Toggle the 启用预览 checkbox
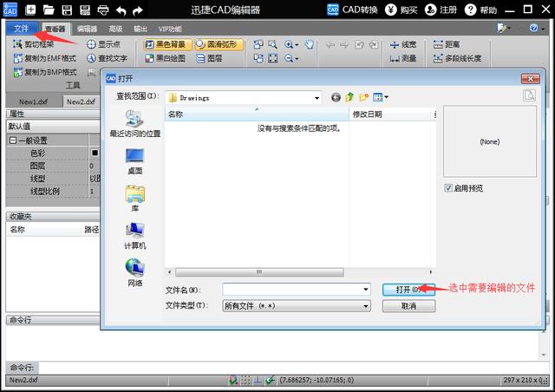The image size is (555, 392). (448, 188)
